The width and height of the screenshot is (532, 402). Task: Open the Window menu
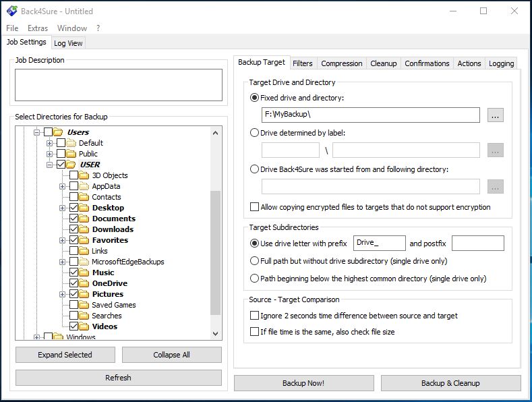tap(72, 28)
